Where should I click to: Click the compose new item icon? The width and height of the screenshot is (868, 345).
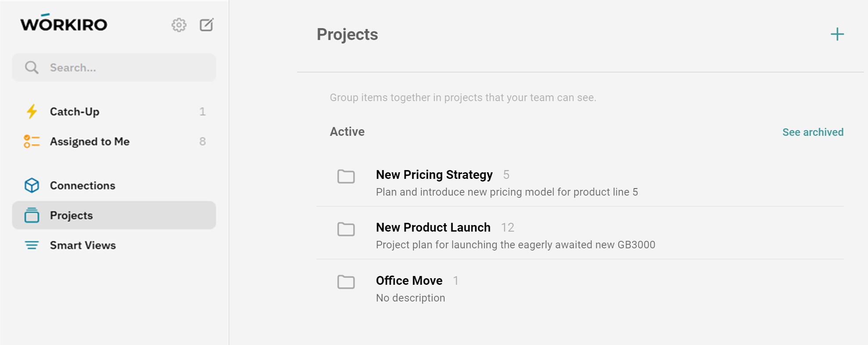tap(207, 25)
